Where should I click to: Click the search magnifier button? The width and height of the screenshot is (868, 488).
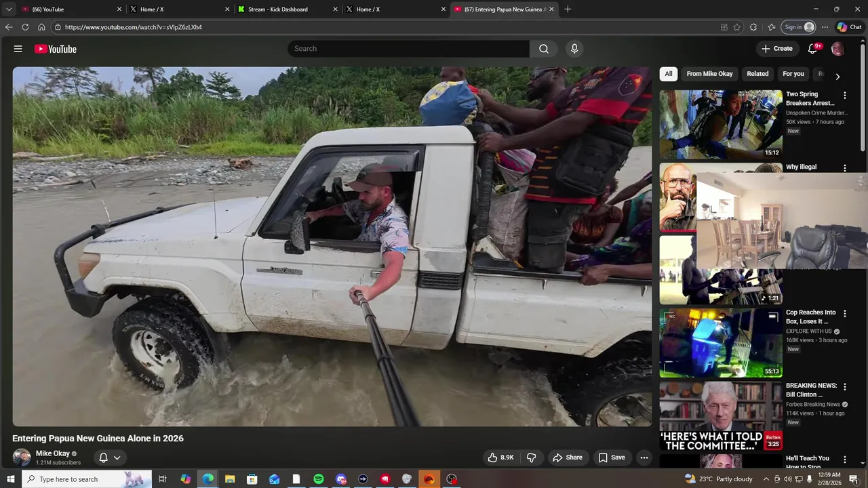coord(543,49)
